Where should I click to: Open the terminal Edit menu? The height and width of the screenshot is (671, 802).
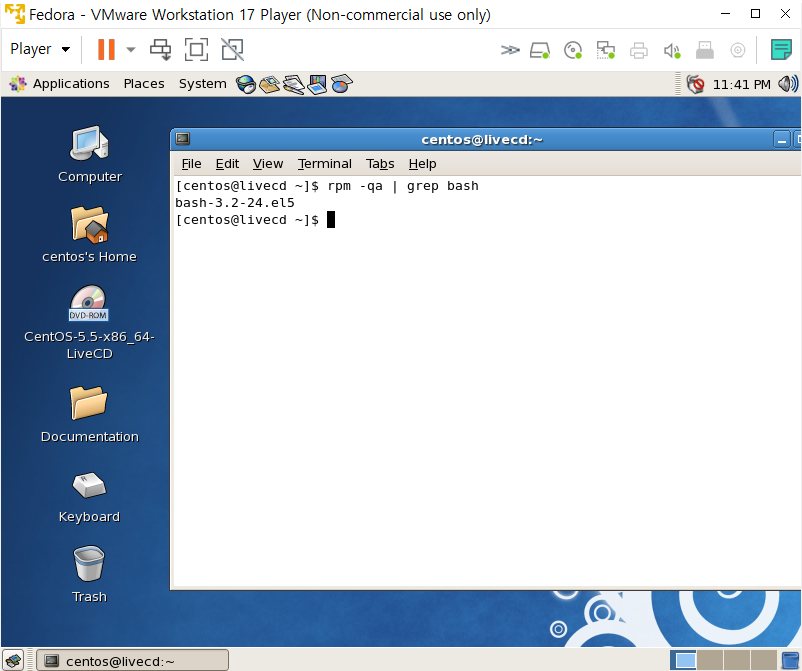(227, 164)
